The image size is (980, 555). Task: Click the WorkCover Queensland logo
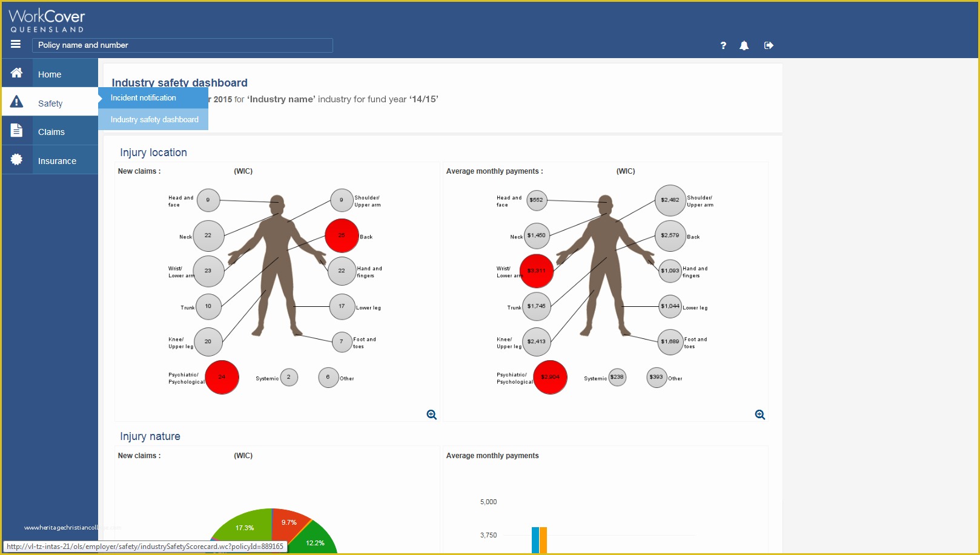coord(47,21)
